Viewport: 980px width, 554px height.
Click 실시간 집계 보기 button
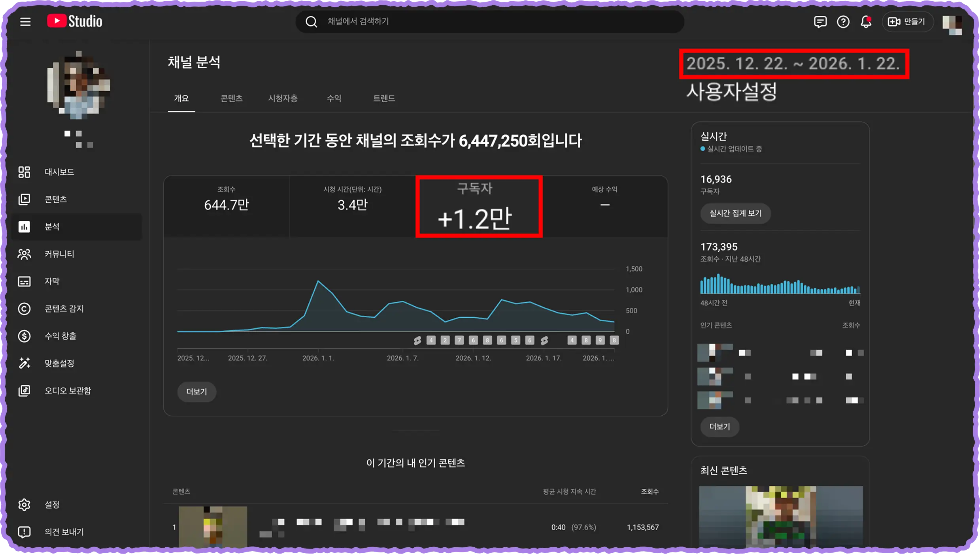[735, 213]
